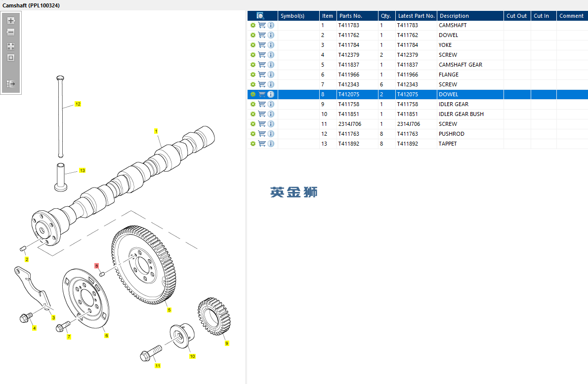Click Symbol(s) column header

click(x=298, y=16)
